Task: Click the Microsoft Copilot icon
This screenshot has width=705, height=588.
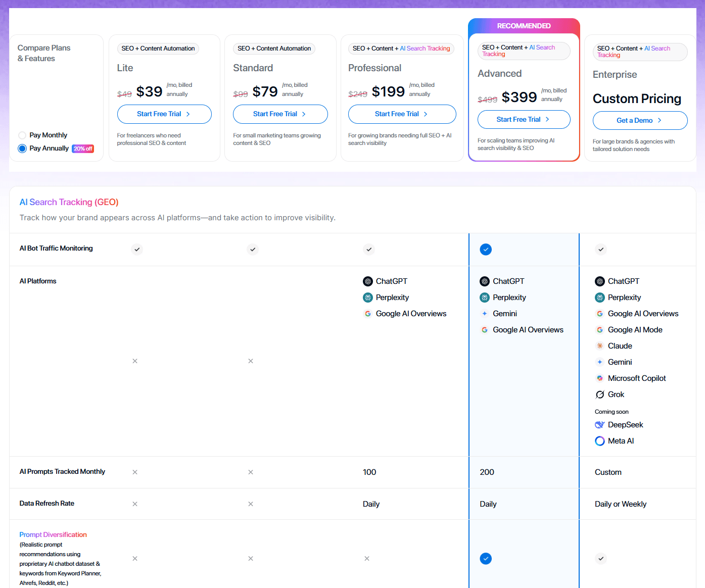Action: 600,378
